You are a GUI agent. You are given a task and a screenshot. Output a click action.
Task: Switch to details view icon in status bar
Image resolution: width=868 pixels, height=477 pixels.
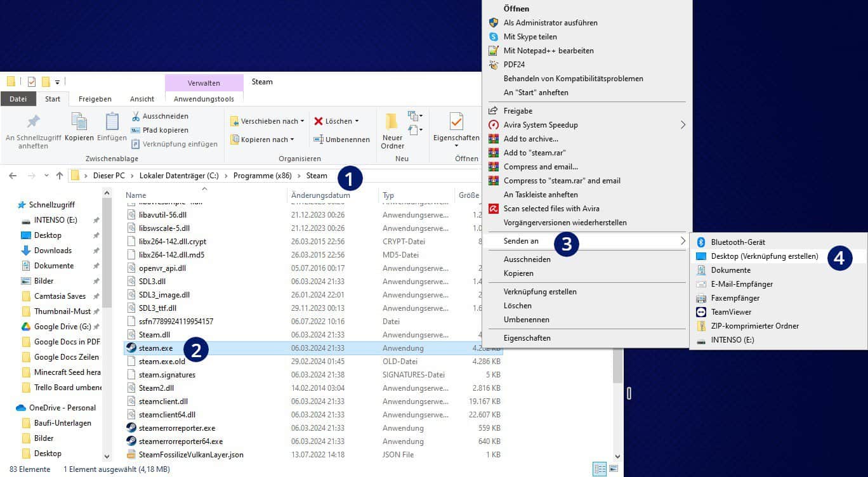(599, 469)
